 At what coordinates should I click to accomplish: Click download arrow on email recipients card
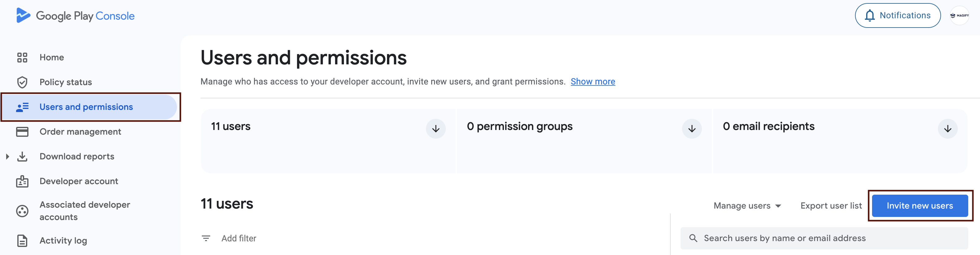point(947,129)
